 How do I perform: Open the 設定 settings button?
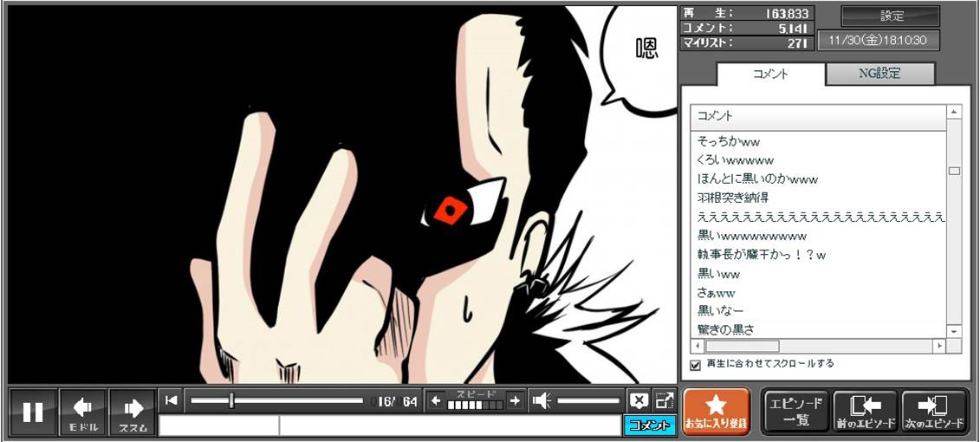pyautogui.click(x=891, y=16)
